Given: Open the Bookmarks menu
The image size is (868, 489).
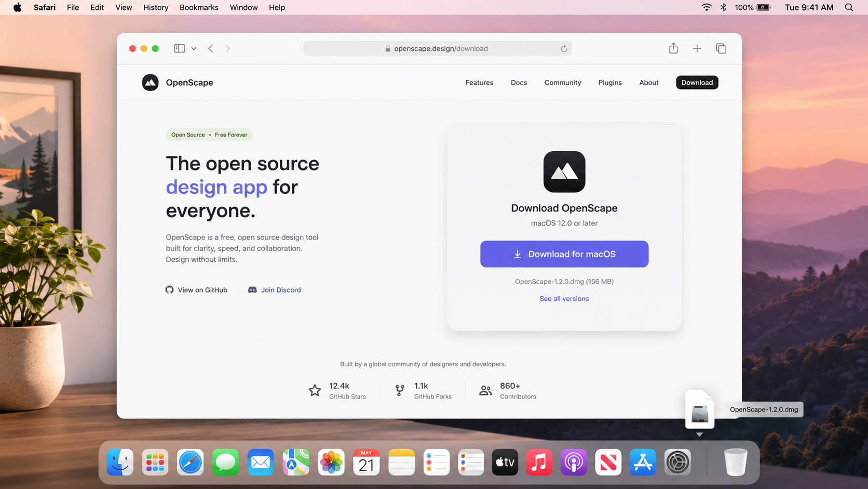Looking at the screenshot, I should [x=199, y=7].
